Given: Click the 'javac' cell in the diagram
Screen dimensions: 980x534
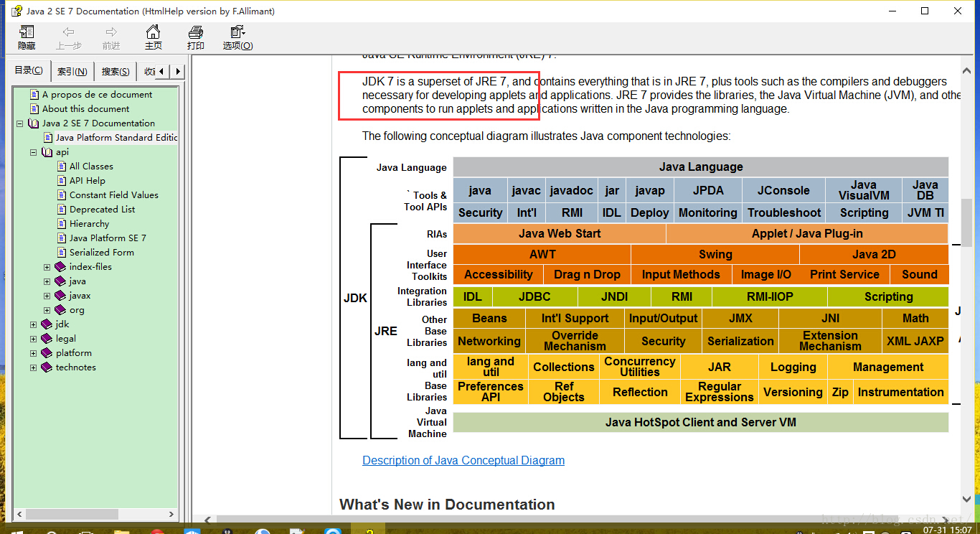Looking at the screenshot, I should coord(526,190).
